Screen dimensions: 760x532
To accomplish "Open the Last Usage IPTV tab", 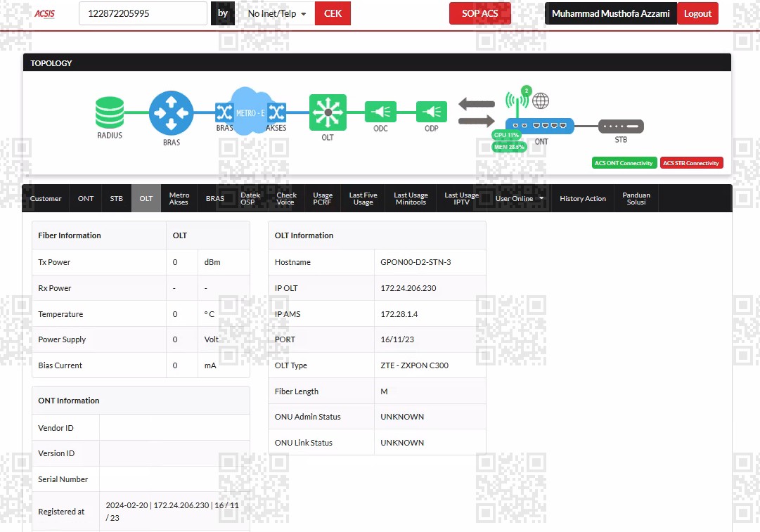I will click(461, 199).
